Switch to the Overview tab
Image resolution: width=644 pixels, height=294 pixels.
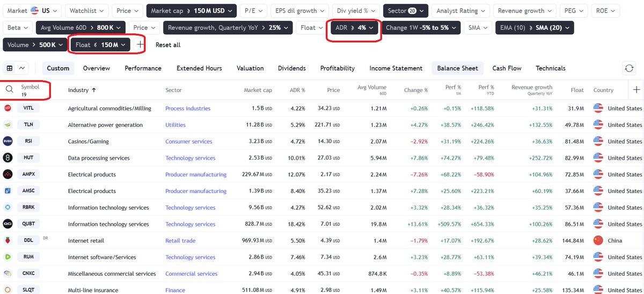97,68
